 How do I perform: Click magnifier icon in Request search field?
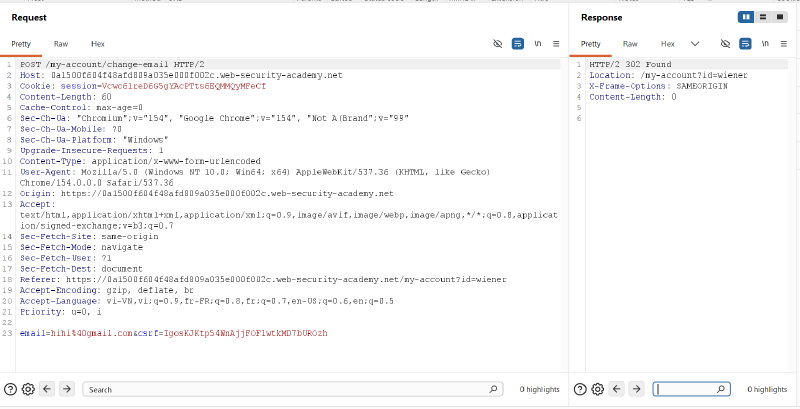[x=493, y=389]
